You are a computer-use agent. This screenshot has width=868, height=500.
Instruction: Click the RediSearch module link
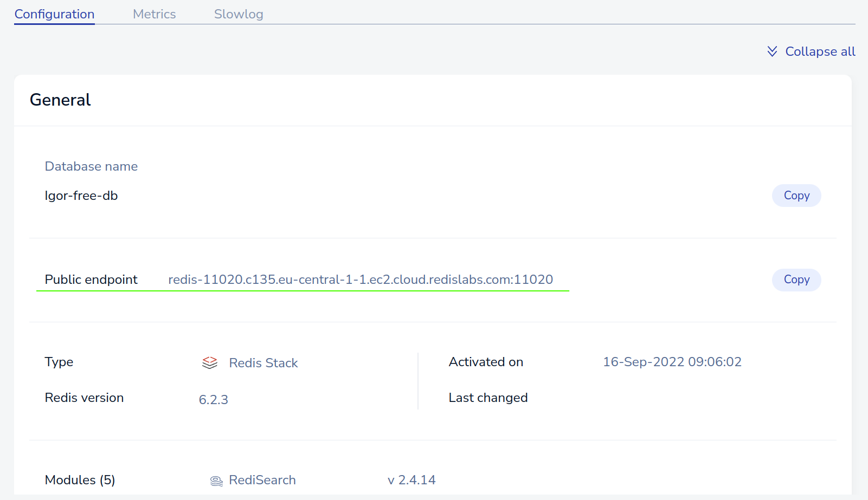261,480
